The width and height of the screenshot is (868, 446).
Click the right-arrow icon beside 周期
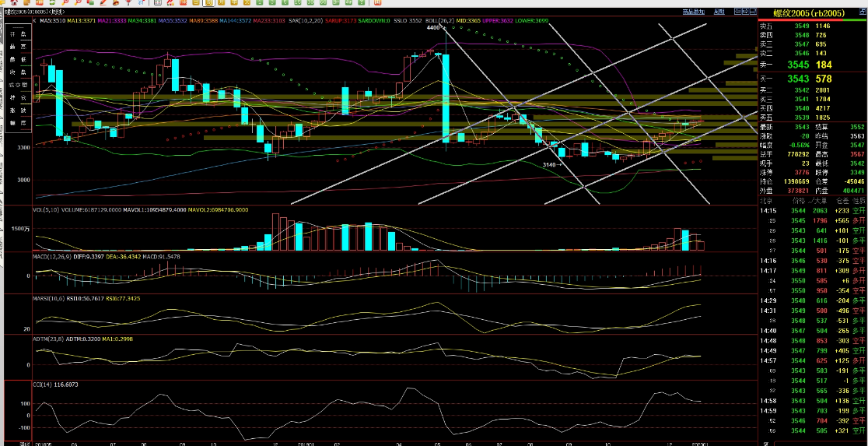[744, 11]
